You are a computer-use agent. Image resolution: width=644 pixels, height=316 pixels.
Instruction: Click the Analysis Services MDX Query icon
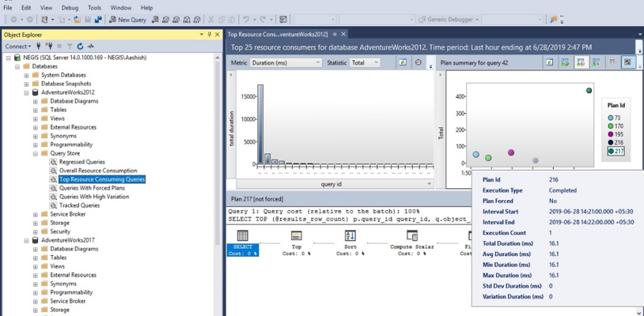165,19
